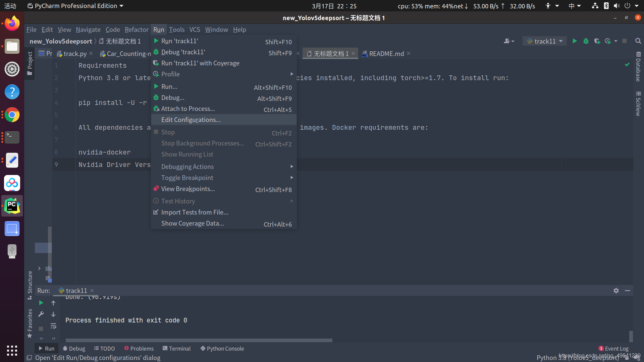This screenshot has height=362, width=644.
Task: Open input method 中 dropdown
Action: click(x=575, y=6)
